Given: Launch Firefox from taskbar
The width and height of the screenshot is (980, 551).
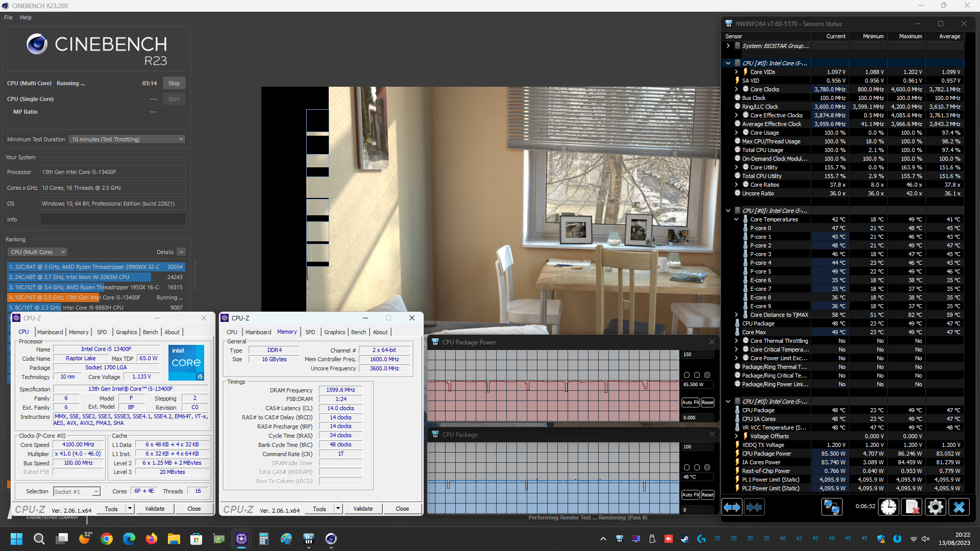Looking at the screenshot, I should point(152,539).
